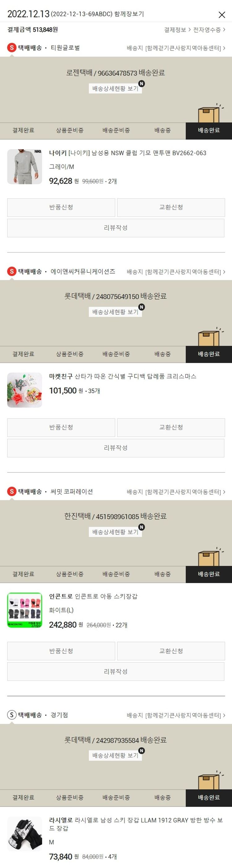View 배송상세현황 for 로젠택배 shipment
The image size is (232, 868).
click(x=115, y=88)
